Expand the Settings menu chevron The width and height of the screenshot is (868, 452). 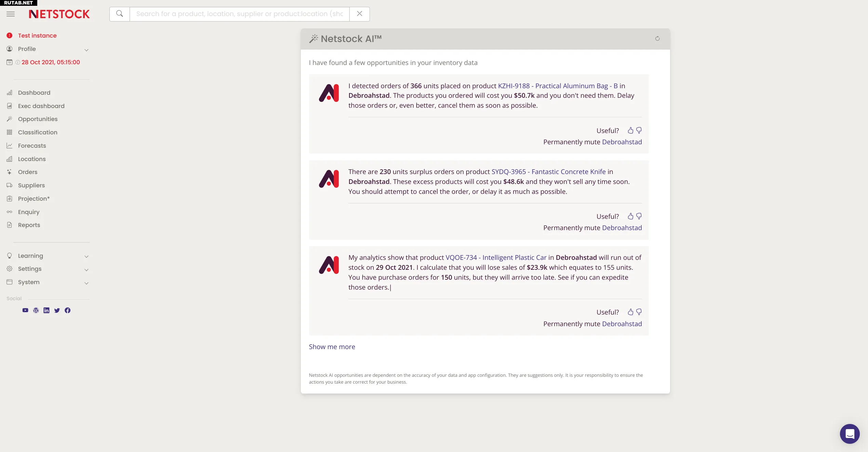coord(86,270)
